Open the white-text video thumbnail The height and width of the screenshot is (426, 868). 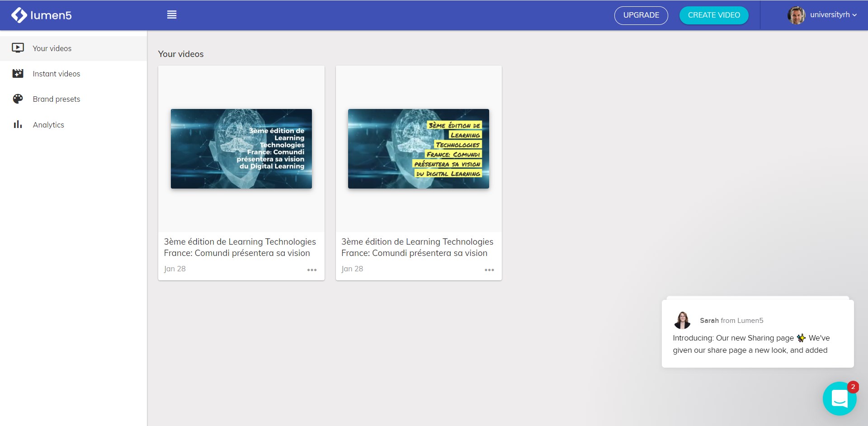click(241, 149)
